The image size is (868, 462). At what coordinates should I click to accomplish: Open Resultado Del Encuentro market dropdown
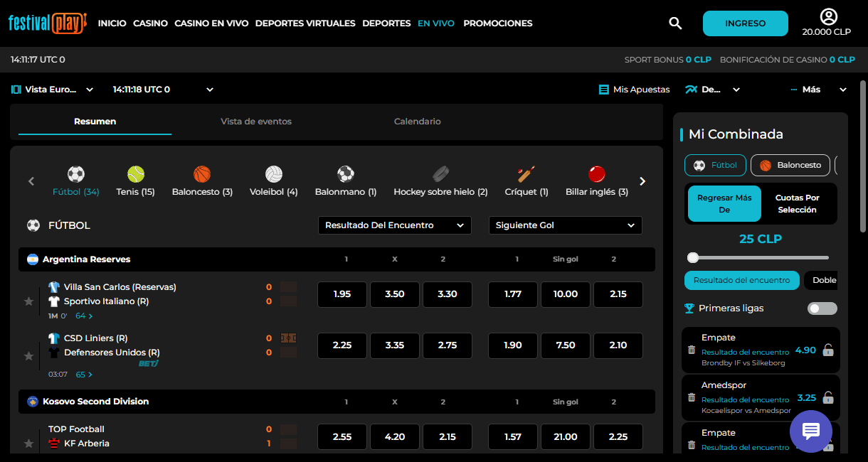pos(395,225)
